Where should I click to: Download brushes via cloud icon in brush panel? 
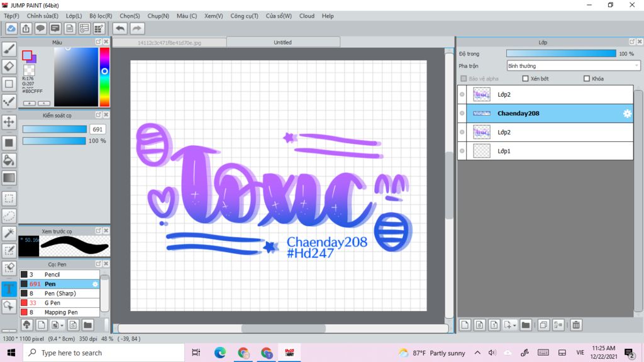click(x=26, y=325)
